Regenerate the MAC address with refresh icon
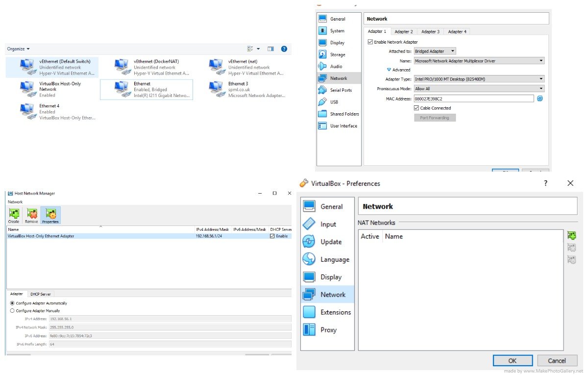Screen dimensions: 588x375 click(x=540, y=99)
